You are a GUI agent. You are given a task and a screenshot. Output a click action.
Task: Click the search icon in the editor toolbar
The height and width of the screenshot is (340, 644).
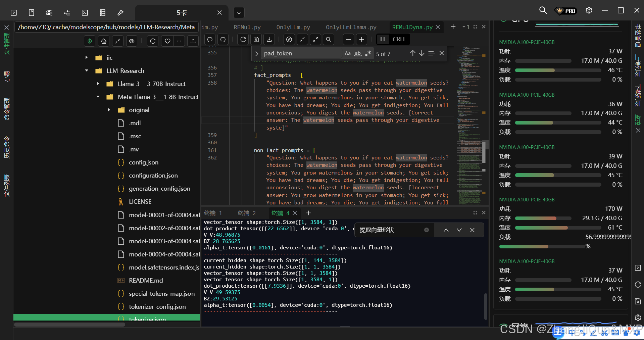coord(329,40)
